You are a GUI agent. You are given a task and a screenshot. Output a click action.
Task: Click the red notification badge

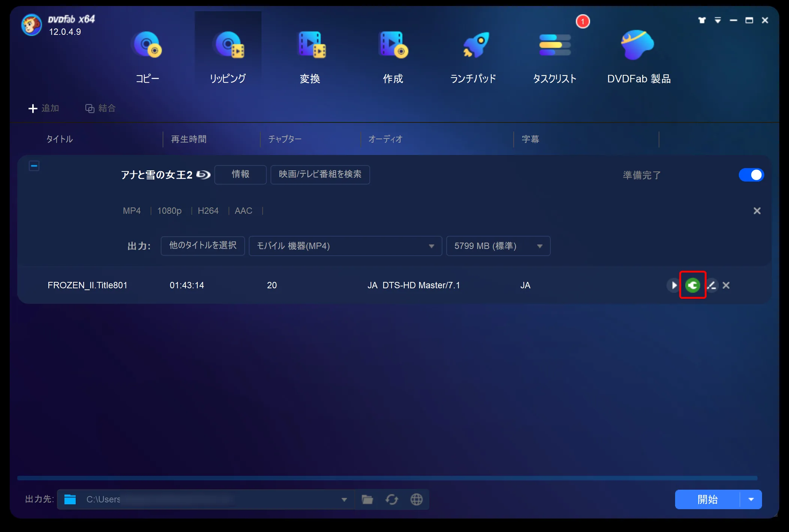click(x=583, y=21)
